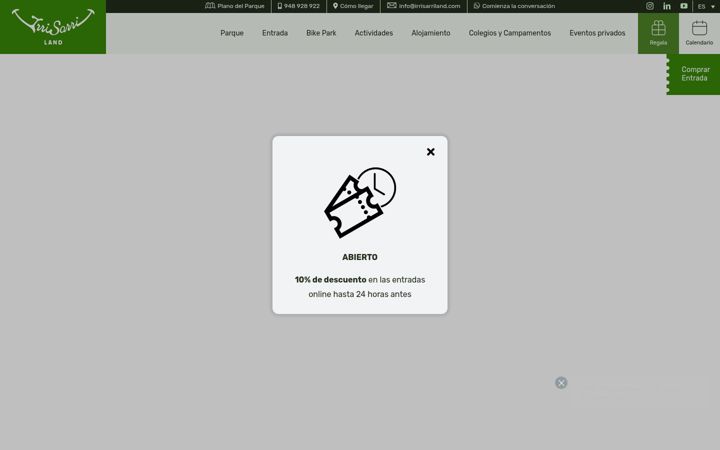Open the Alojamiento menu

[x=431, y=33]
